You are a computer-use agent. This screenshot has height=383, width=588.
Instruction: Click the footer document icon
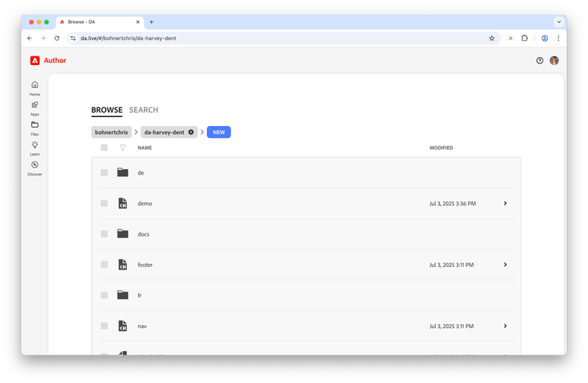pyautogui.click(x=122, y=265)
